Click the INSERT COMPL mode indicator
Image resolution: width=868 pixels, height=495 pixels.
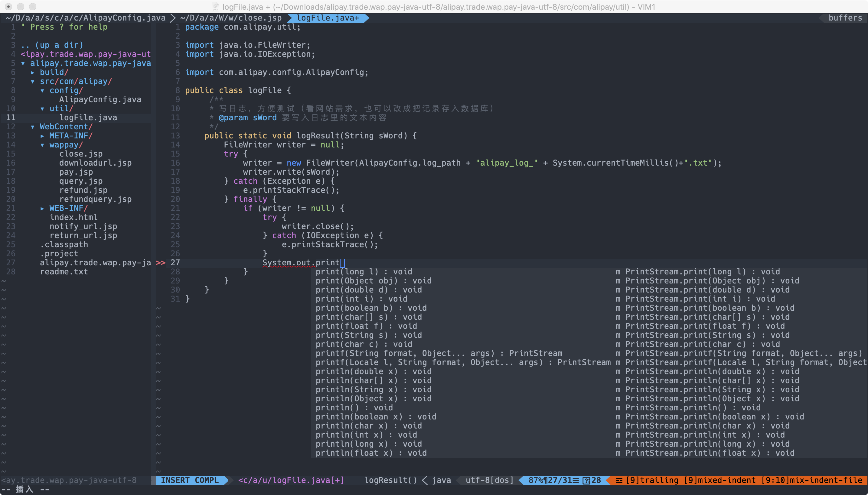point(190,480)
